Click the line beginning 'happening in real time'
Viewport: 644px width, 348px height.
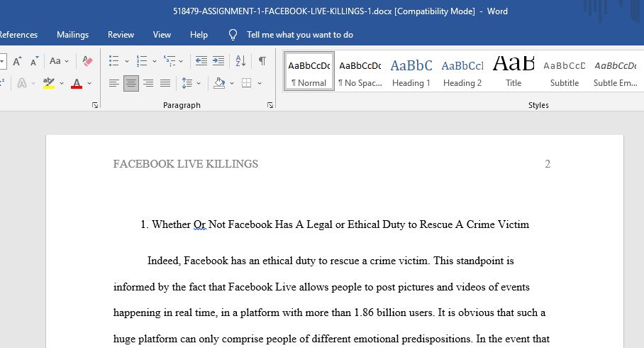(329, 312)
